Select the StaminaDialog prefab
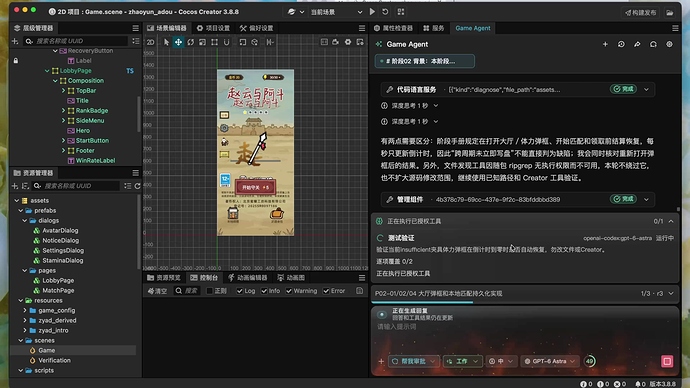 tap(62, 260)
